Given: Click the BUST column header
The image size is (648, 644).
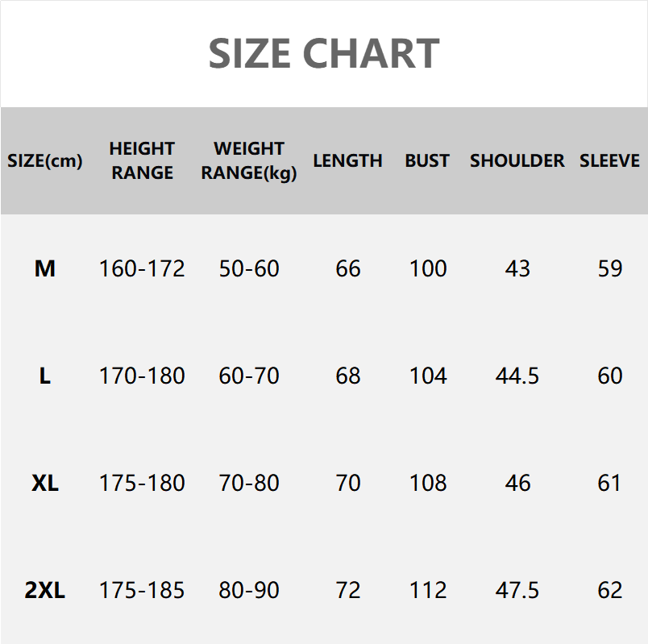Looking at the screenshot, I should click(x=427, y=161).
